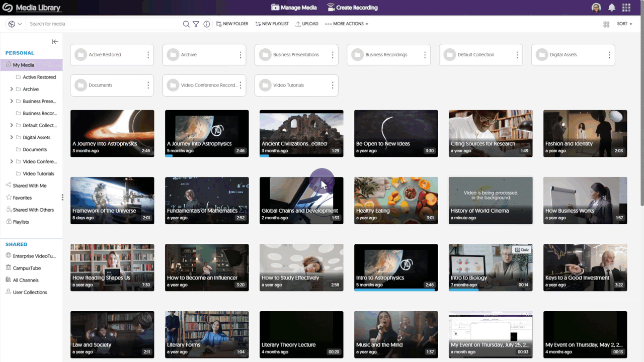
Task: Click the user profile avatar
Action: pyautogui.click(x=596, y=8)
